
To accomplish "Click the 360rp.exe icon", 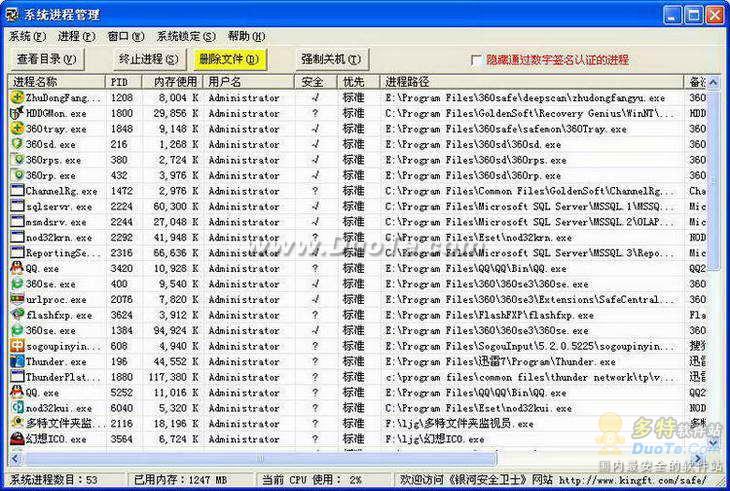I will [17, 175].
